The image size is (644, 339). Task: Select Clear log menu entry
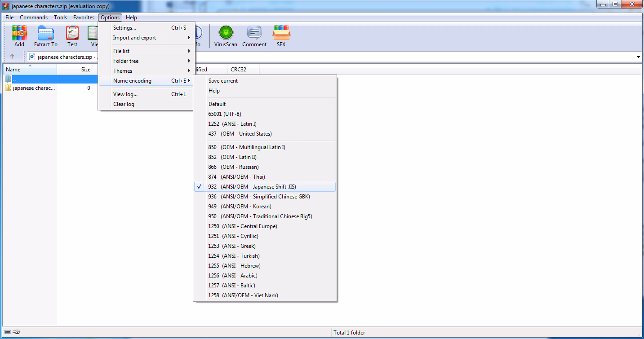coord(147,104)
